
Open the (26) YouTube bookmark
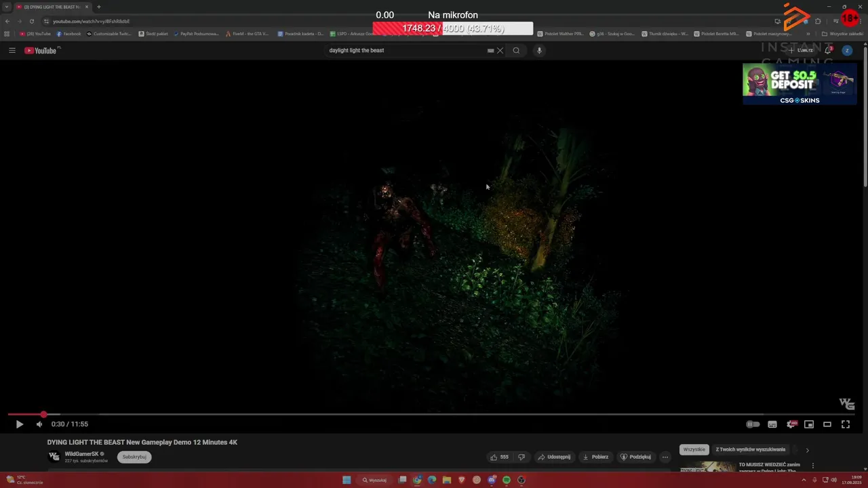[x=35, y=33]
